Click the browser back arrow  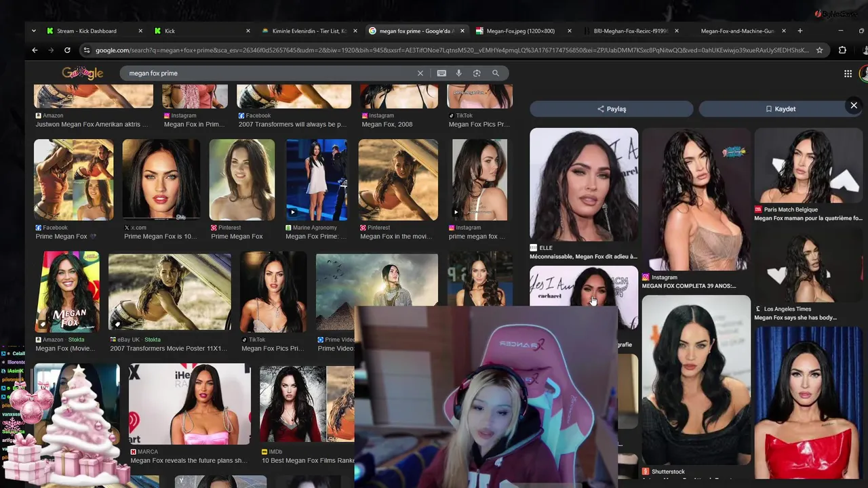pos(35,50)
